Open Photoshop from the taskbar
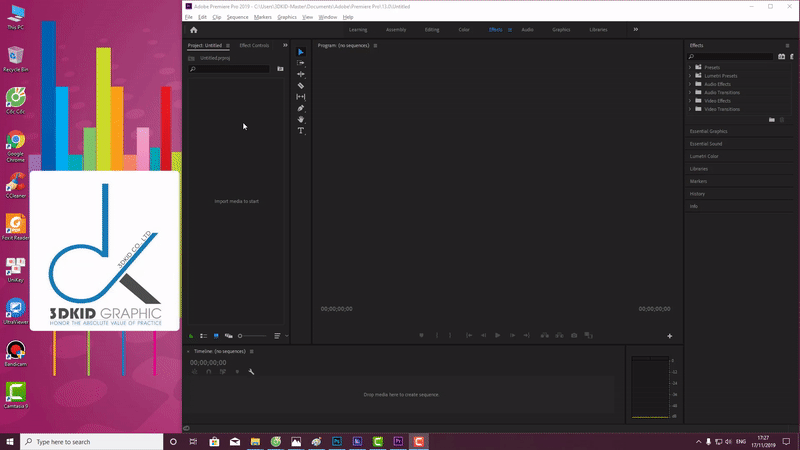 (337, 442)
